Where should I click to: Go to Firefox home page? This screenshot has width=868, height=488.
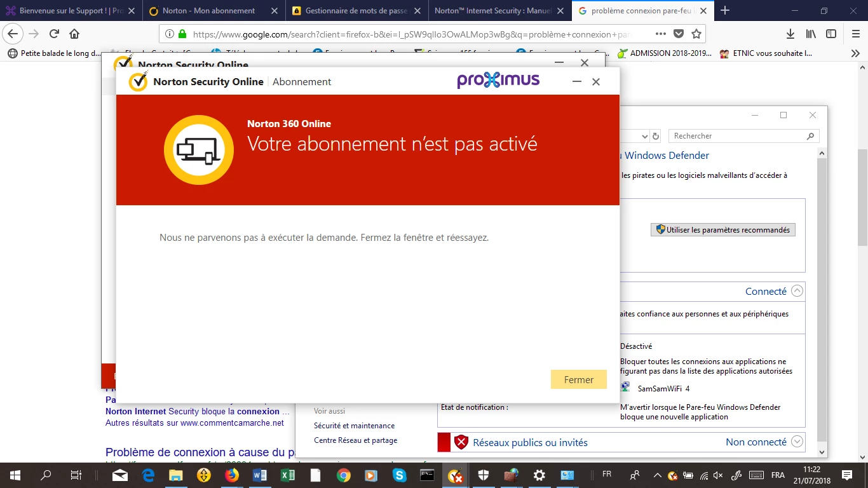(x=74, y=34)
